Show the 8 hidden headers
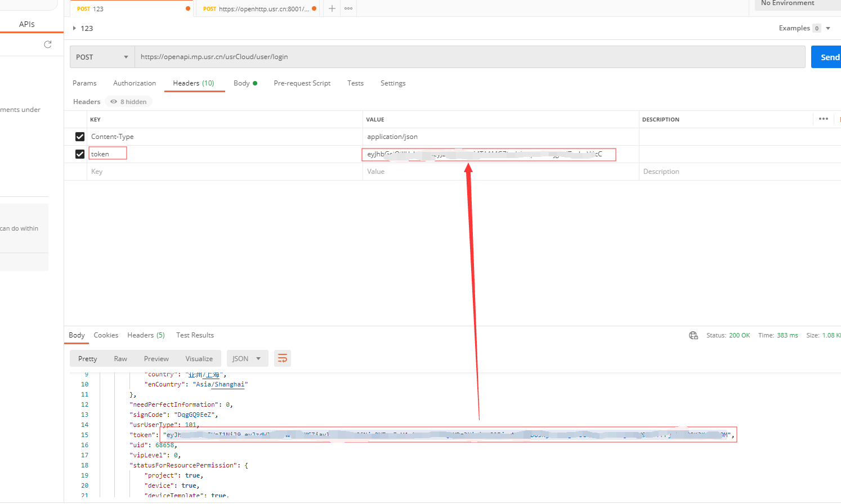 pos(129,102)
